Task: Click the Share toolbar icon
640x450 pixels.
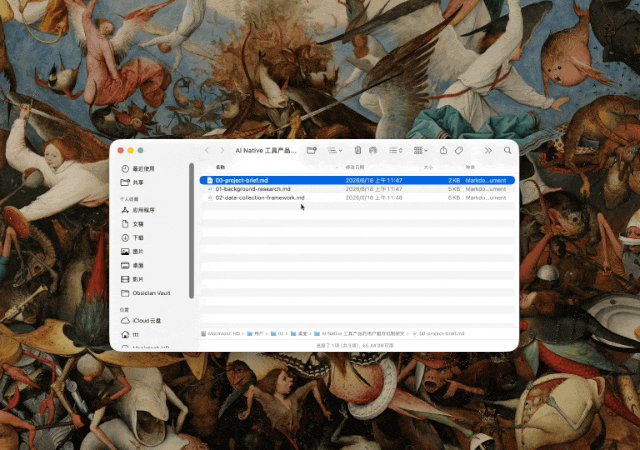Action: 443,150
